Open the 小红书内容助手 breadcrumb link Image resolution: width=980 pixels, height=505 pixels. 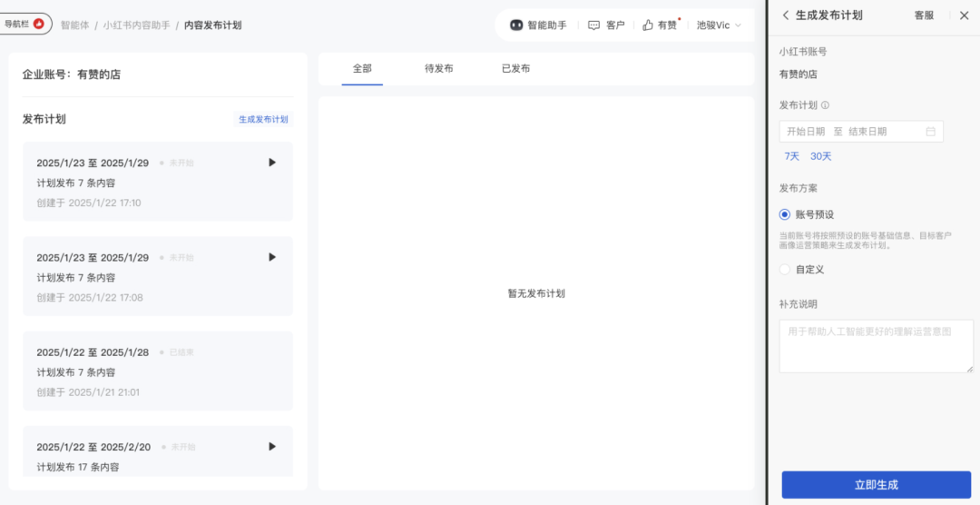tap(136, 25)
